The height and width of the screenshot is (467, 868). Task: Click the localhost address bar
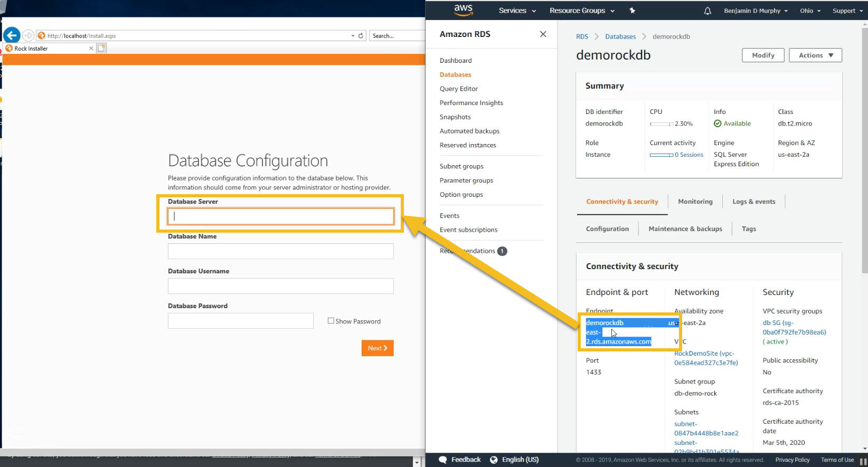pos(198,36)
